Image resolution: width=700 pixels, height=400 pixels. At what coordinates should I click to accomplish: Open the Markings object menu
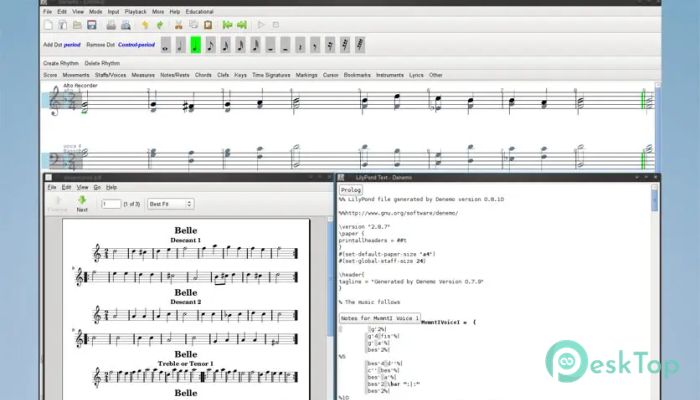pyautogui.click(x=306, y=75)
